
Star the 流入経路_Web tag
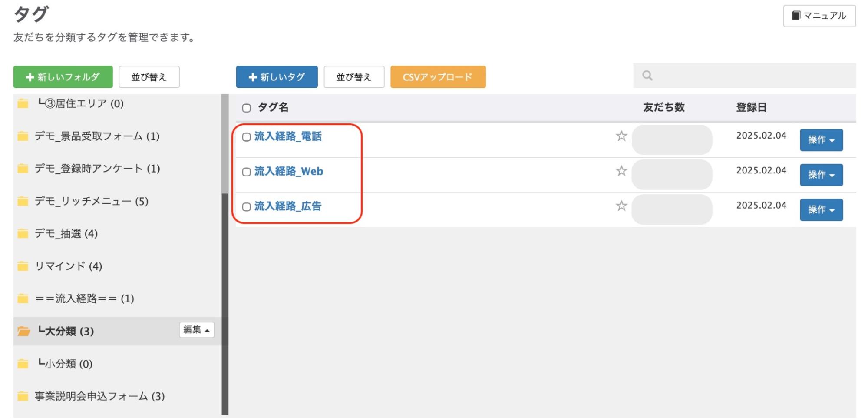point(621,171)
